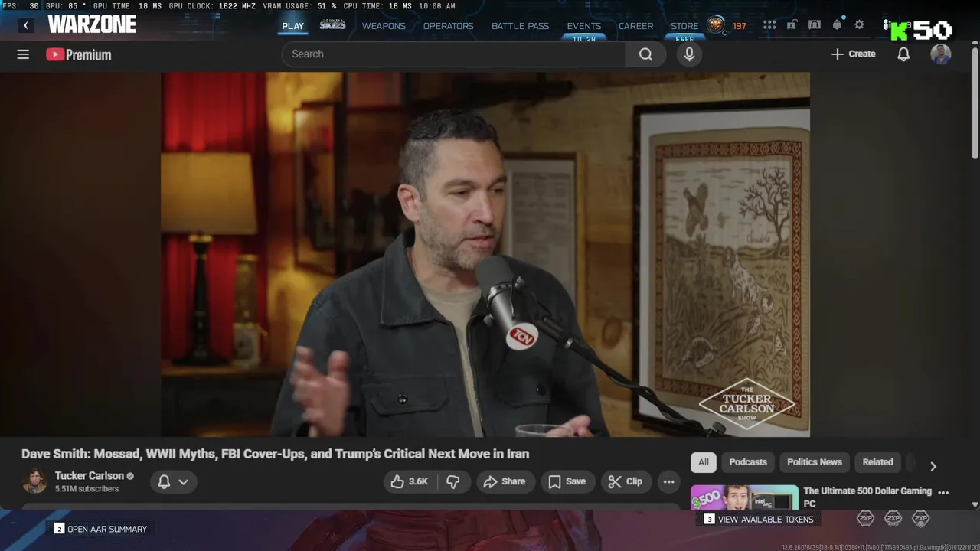The height and width of the screenshot is (551, 980).
Task: Open the Warzone headset channels icon
Action: coord(815,24)
